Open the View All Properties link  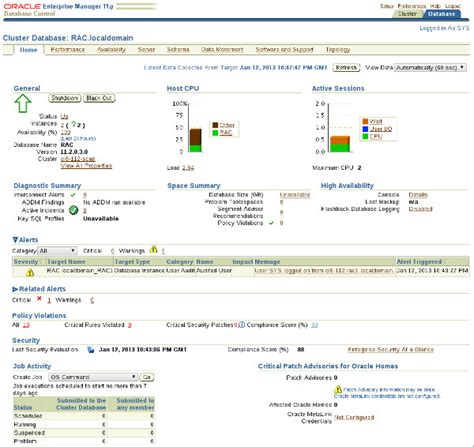coord(86,166)
